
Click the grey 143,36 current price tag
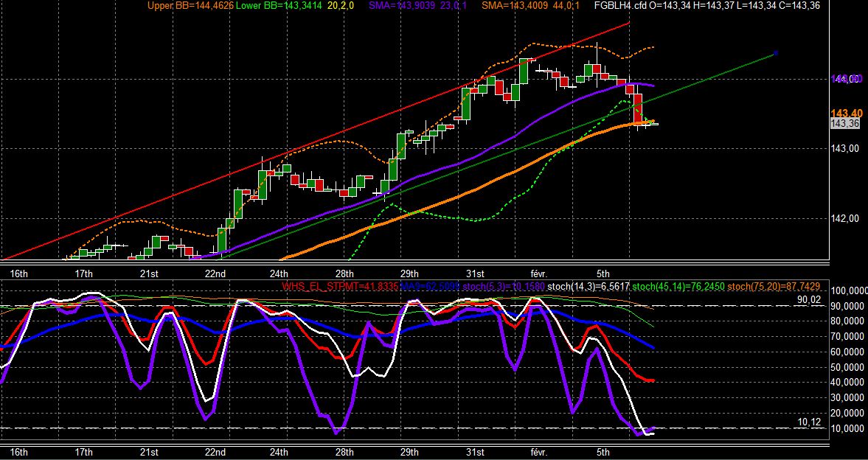coord(845,123)
